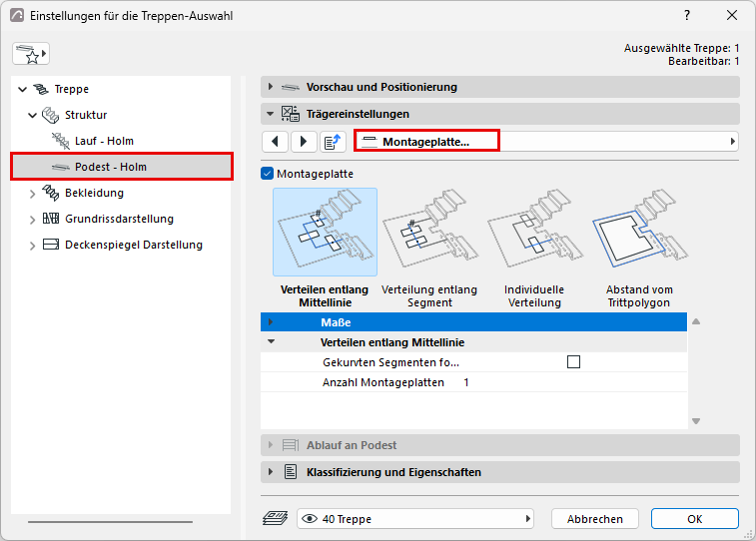The width and height of the screenshot is (756, 541).
Task: Select Verteilen entlang Mittellinie thumbnail
Action: [x=325, y=233]
